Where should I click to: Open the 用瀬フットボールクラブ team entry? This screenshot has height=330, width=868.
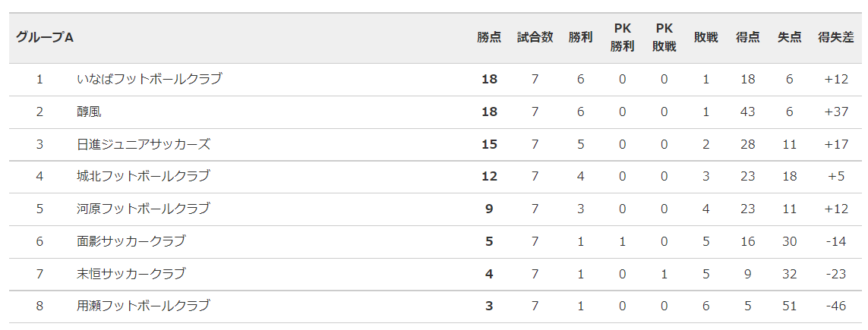click(x=144, y=306)
